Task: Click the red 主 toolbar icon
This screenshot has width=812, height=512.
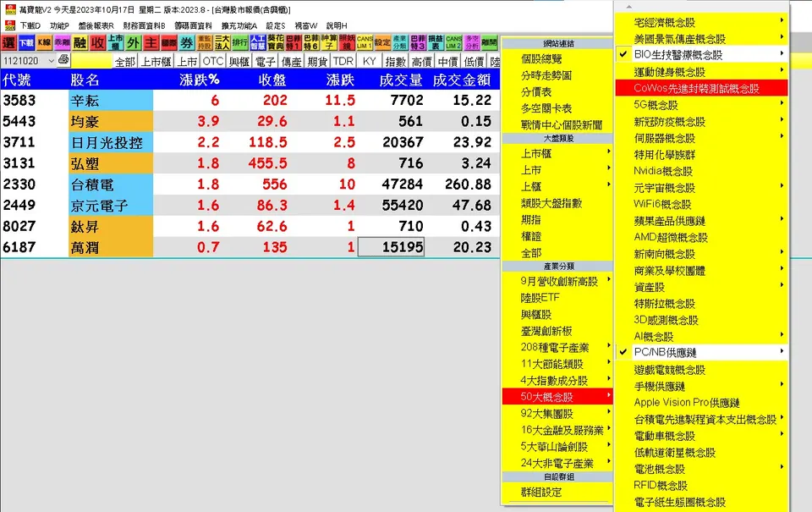Action: click(151, 42)
